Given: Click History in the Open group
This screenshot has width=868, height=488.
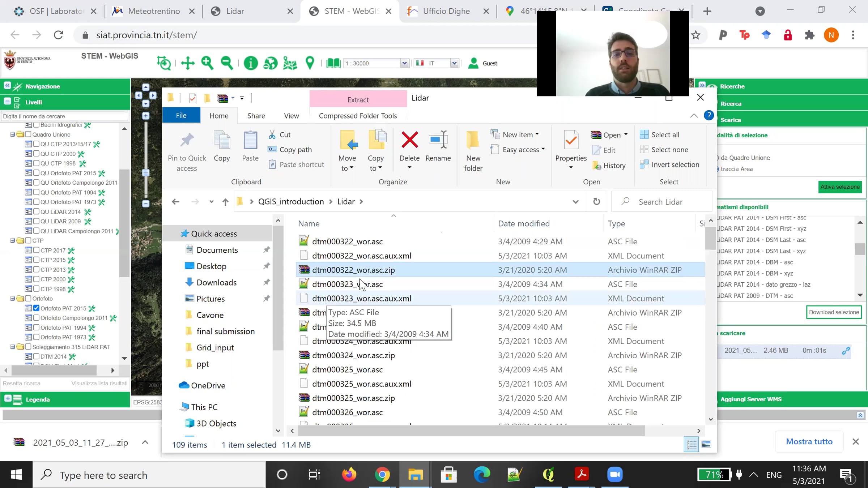Looking at the screenshot, I should tap(609, 166).
